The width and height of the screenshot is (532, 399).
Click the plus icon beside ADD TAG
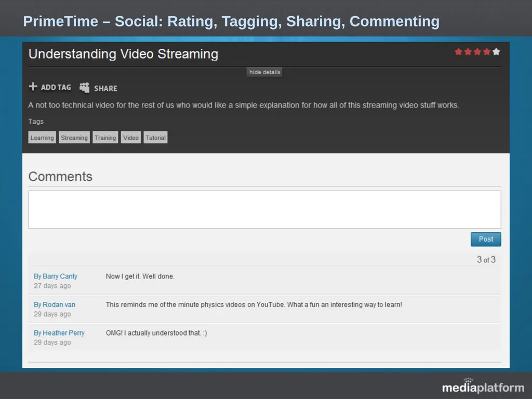33,87
